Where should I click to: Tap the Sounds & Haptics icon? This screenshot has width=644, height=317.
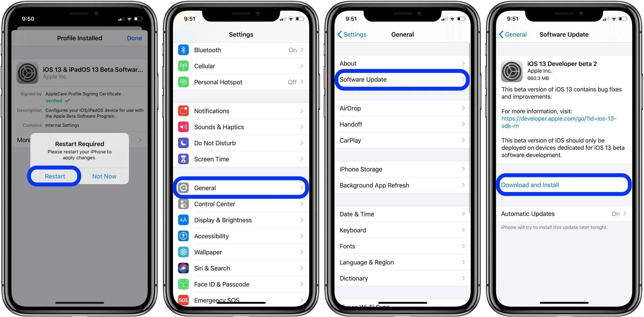(184, 127)
